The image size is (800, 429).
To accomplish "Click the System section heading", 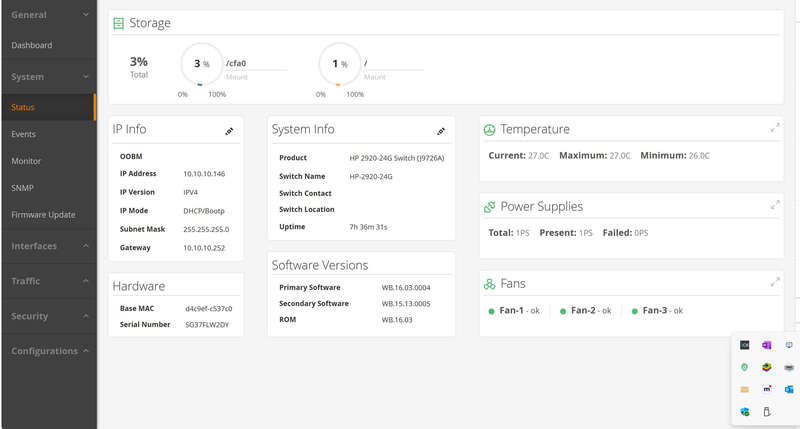I will 28,77.
